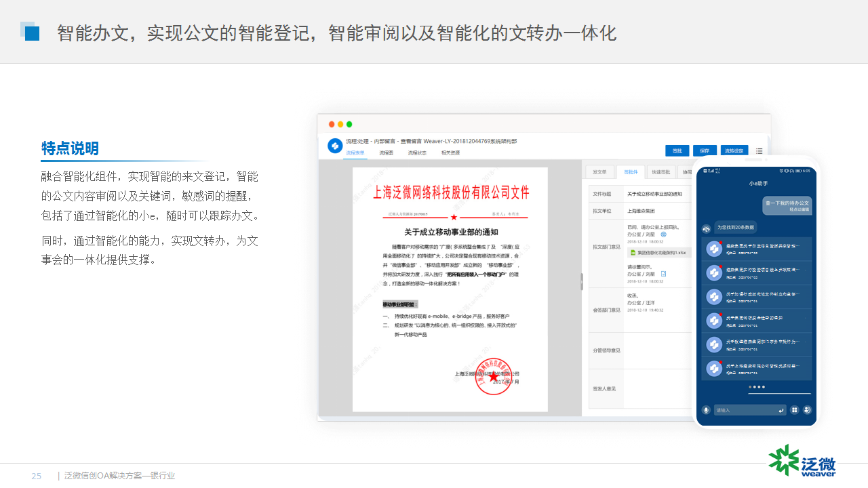Tap the microphone icon on phone
868x488 pixels.
(x=706, y=410)
